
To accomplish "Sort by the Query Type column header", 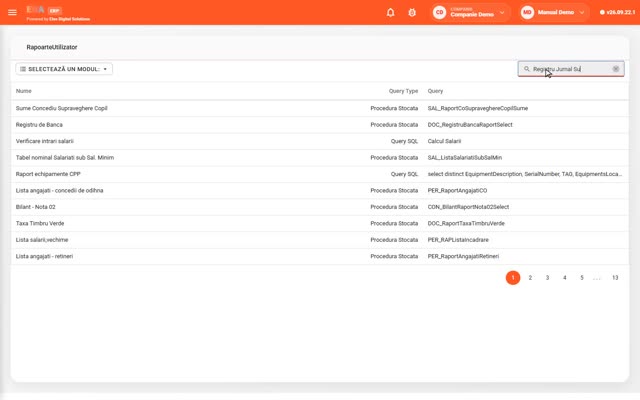I will (403, 91).
